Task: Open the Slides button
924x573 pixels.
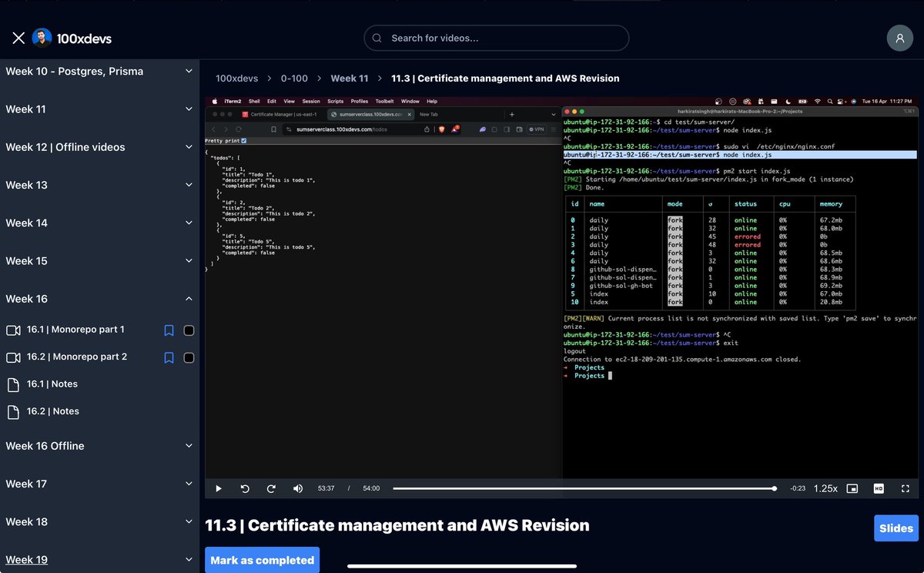Action: click(x=896, y=528)
